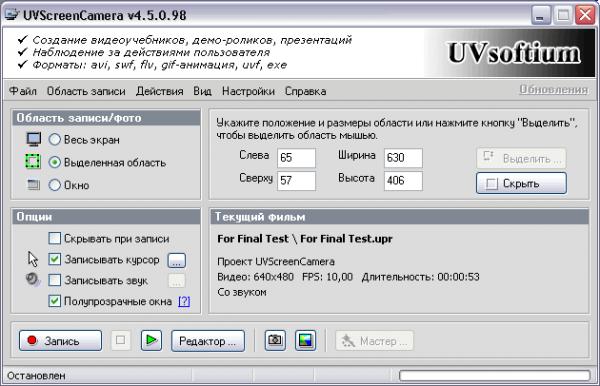The width and height of the screenshot is (600, 386).
Task: Open the Справка menu
Action: click(x=305, y=91)
